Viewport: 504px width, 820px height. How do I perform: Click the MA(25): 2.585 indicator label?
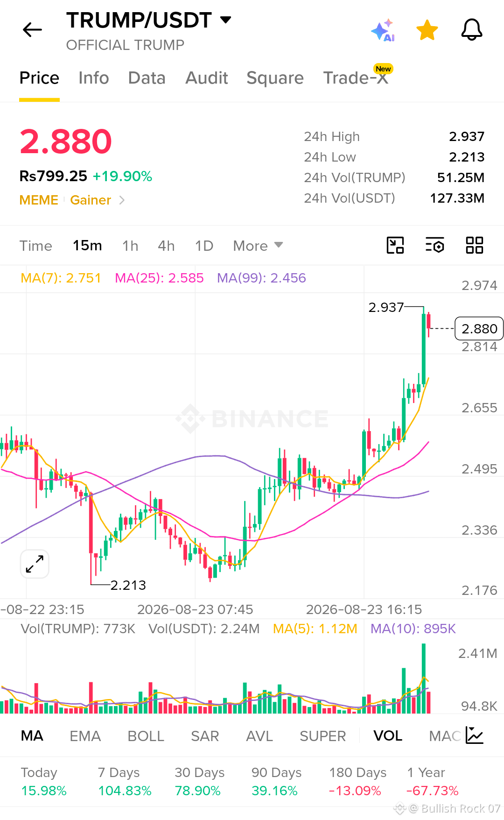(x=159, y=278)
